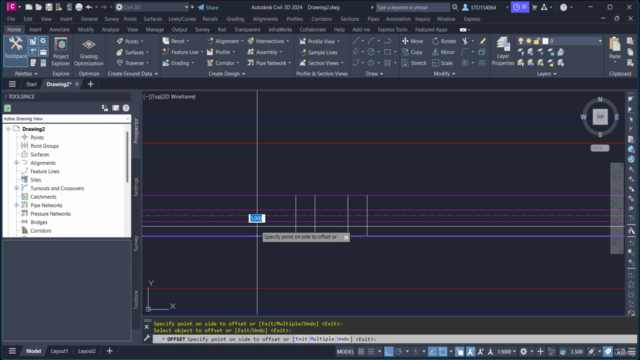Viewport: 640px width, 360px height.
Task: Toggle Polar tracking in status bar
Action: tap(399, 351)
